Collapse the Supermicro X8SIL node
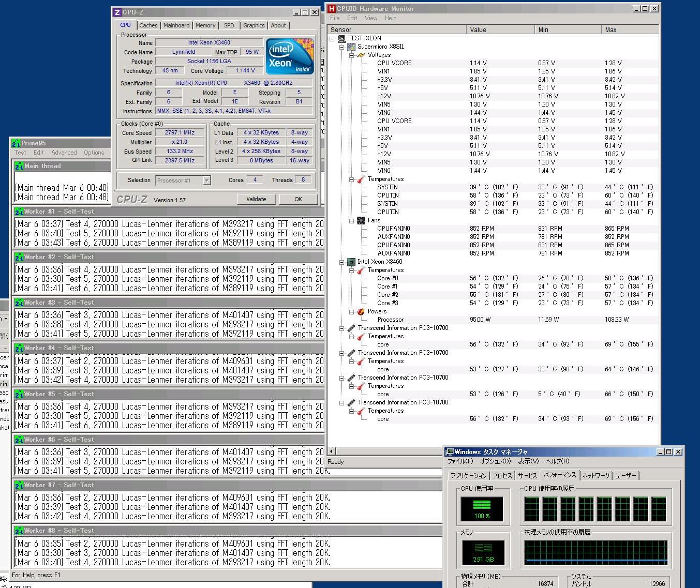This screenshot has height=588, width=700. pos(342,47)
